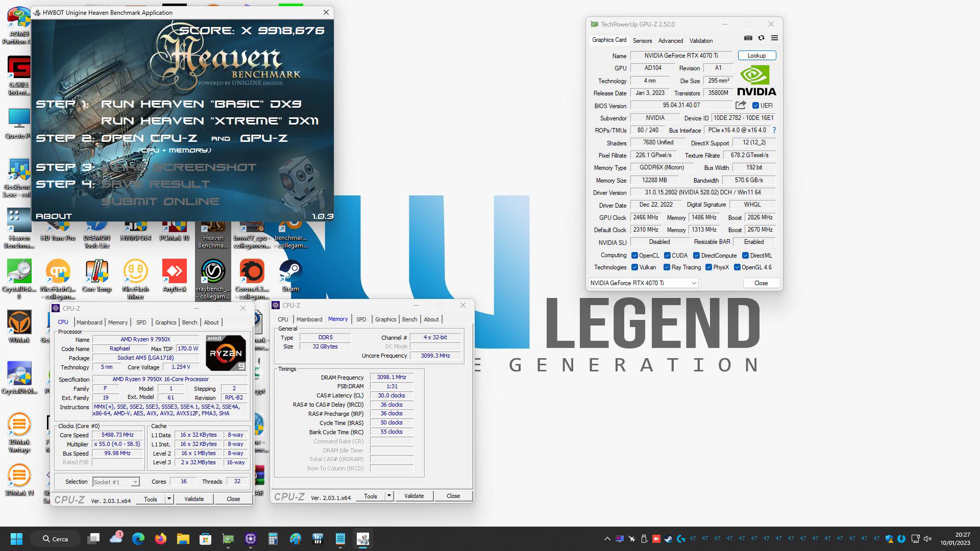Switch to the Validation tab in GPU-Z

coord(701,41)
